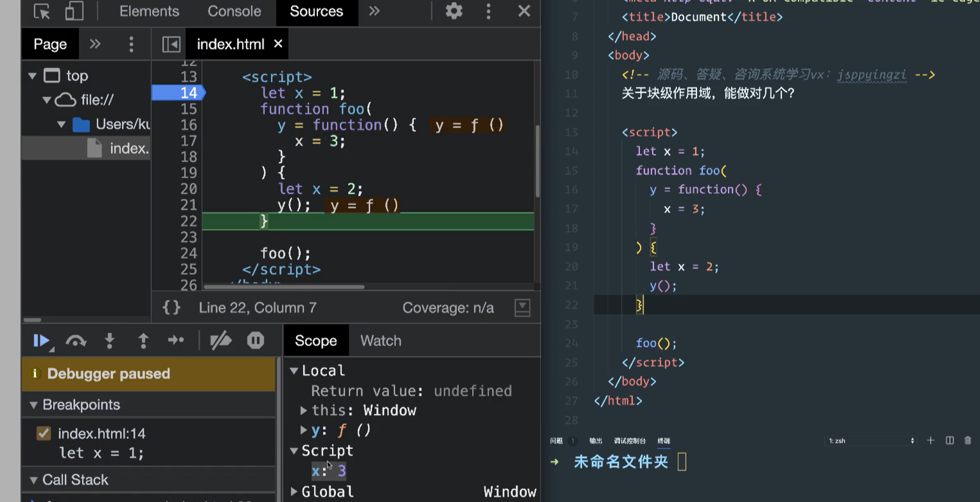Open DevTools three-dot customize menu
The width and height of the screenshot is (980, 502).
pos(488,11)
